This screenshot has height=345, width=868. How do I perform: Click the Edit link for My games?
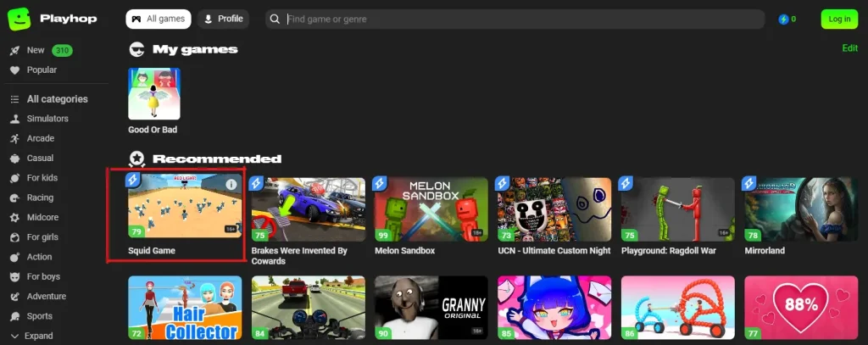(x=849, y=48)
